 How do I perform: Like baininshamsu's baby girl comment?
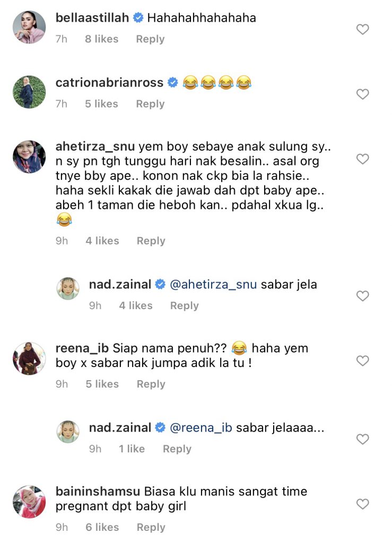362,504
